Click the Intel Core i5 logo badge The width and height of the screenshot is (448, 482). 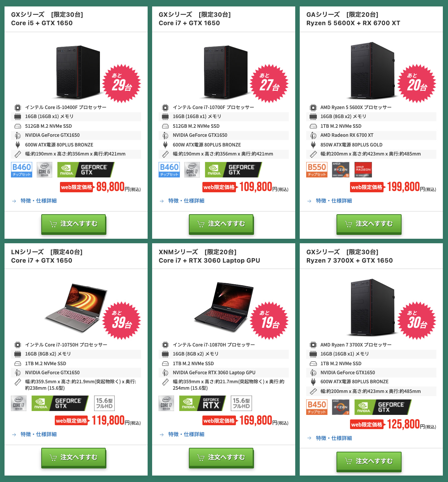point(44,170)
